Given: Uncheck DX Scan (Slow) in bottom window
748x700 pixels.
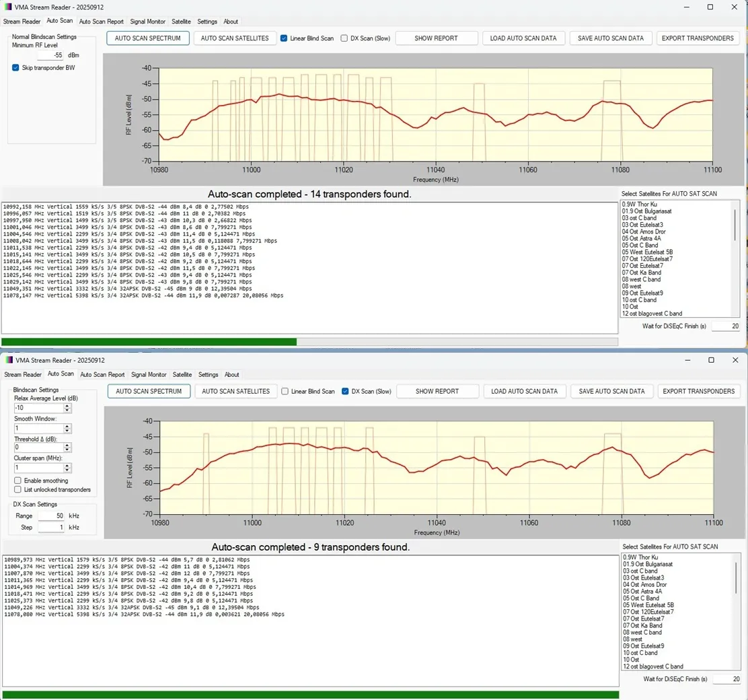Looking at the screenshot, I should (x=345, y=391).
